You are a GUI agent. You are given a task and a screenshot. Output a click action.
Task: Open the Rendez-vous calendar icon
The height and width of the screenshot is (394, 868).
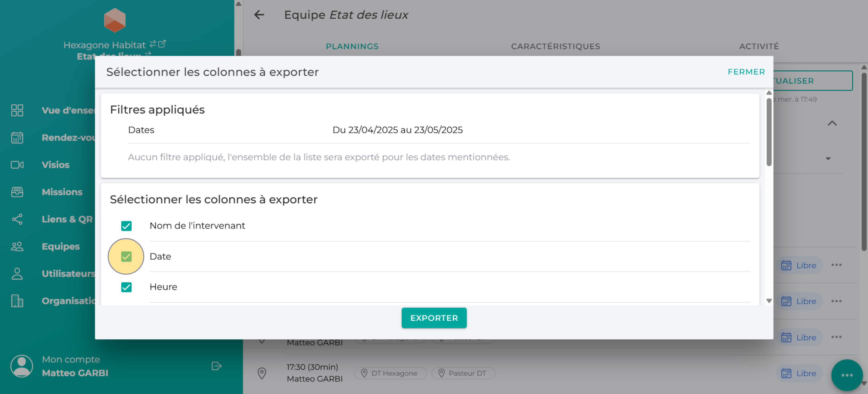pos(17,138)
